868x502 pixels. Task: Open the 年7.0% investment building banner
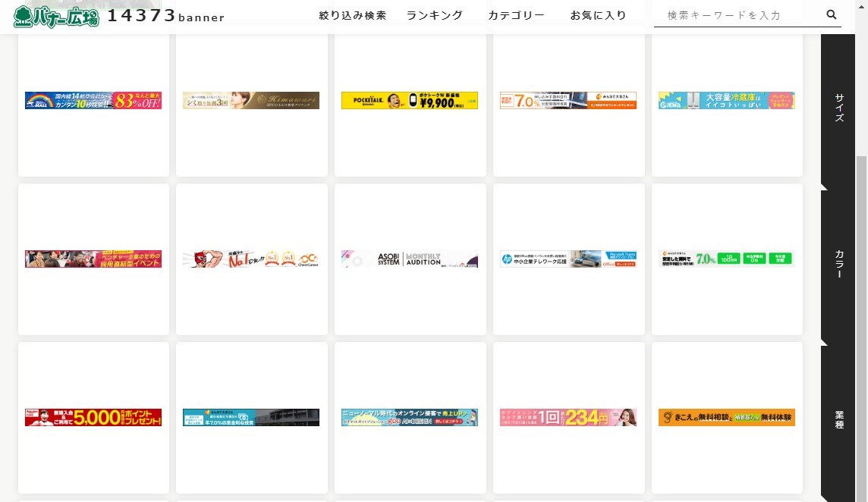click(x=251, y=417)
